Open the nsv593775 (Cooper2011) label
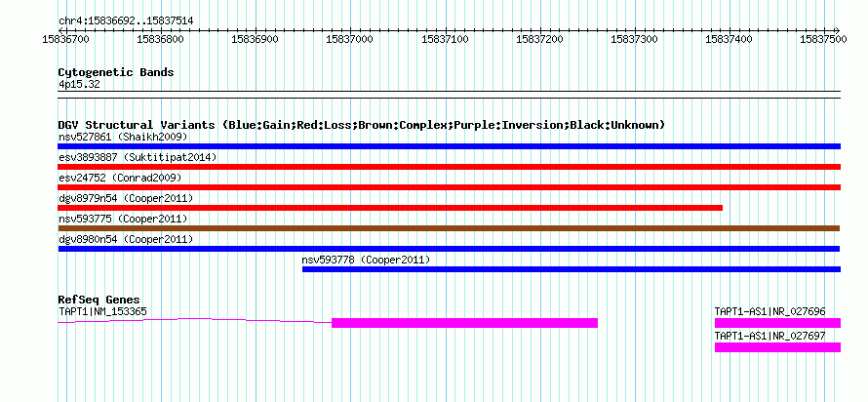Screen dimensions: 868x402 [x=123, y=219]
